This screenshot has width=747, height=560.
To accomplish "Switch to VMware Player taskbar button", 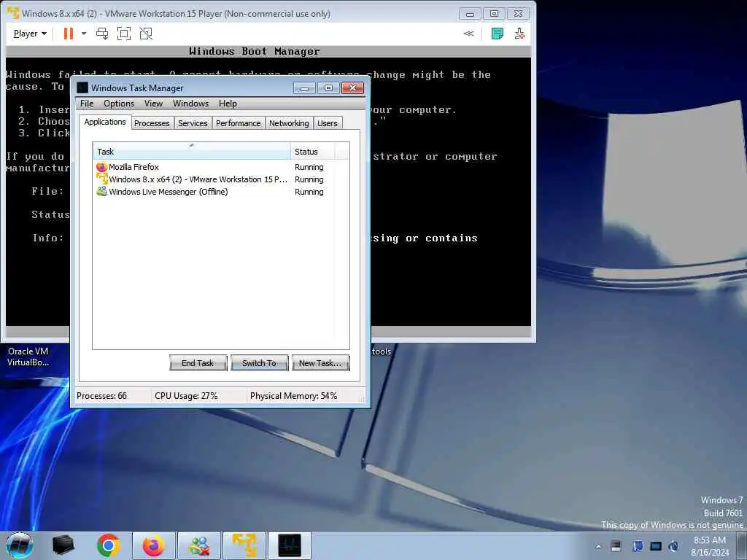I will 244,545.
